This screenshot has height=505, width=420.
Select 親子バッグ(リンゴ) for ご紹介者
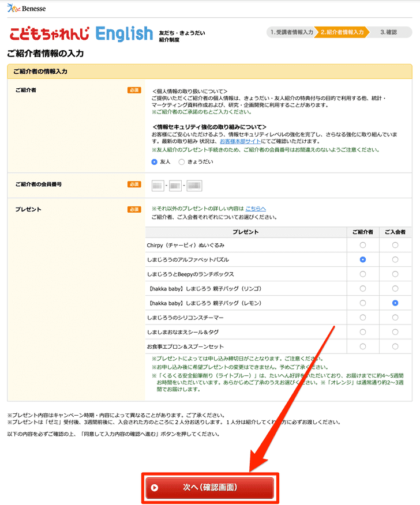click(363, 289)
